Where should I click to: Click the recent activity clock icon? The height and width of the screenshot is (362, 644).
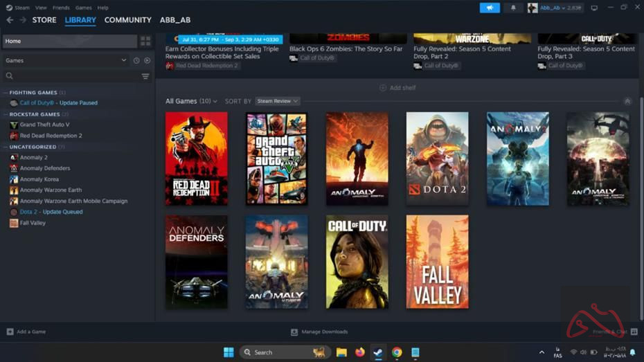[x=136, y=60]
